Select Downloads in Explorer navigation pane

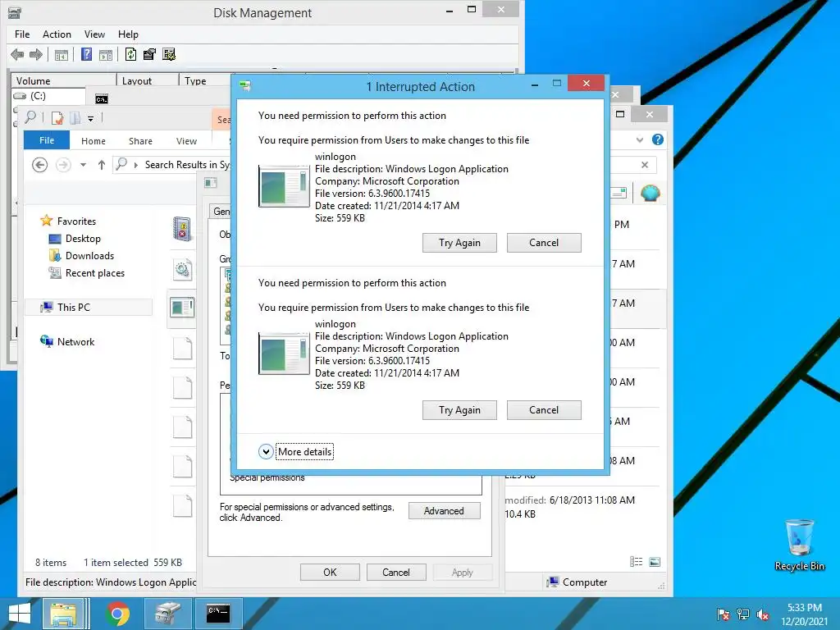click(x=81, y=256)
